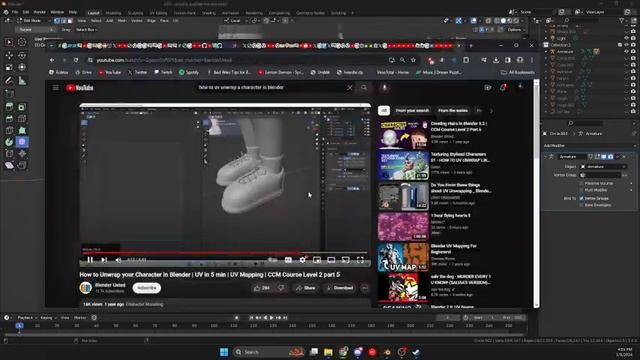
Task: Select the Spin tool
Action: (x=9, y=142)
